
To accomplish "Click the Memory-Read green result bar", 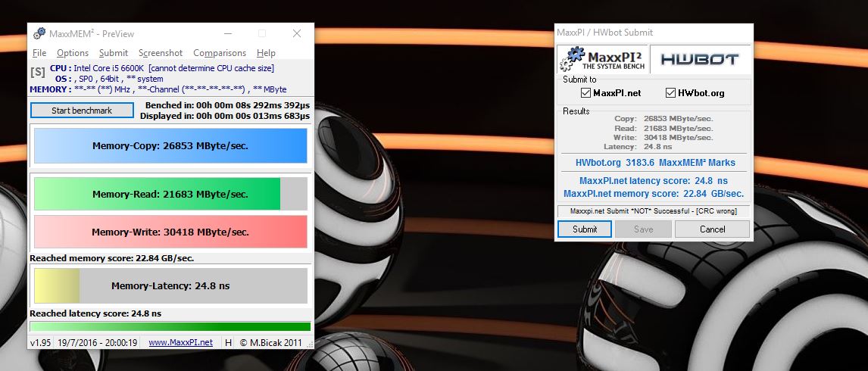I will (170, 195).
